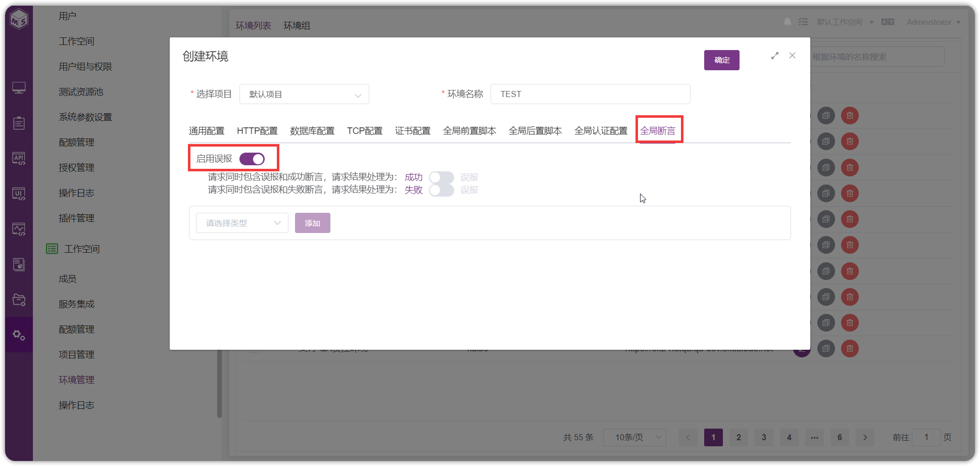Screen dimensions: 980x466
Task: Expand the create environment dialog to fullscreen
Action: (775, 56)
